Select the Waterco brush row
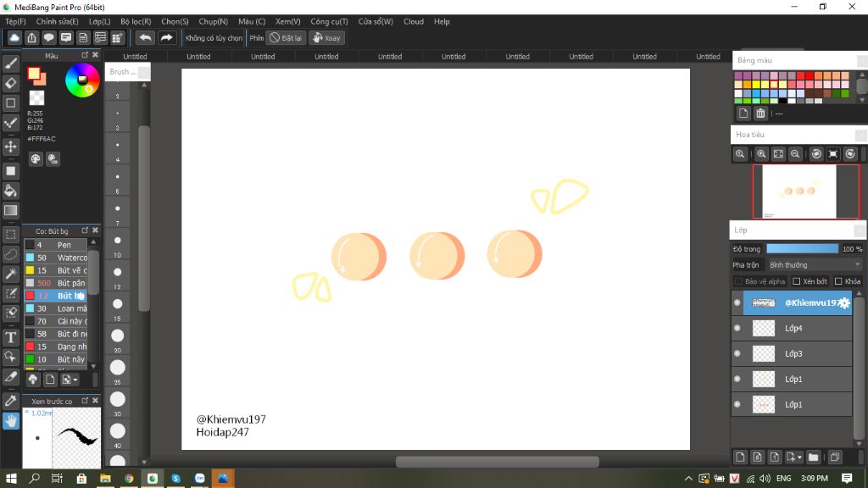868x488 pixels. 56,258
